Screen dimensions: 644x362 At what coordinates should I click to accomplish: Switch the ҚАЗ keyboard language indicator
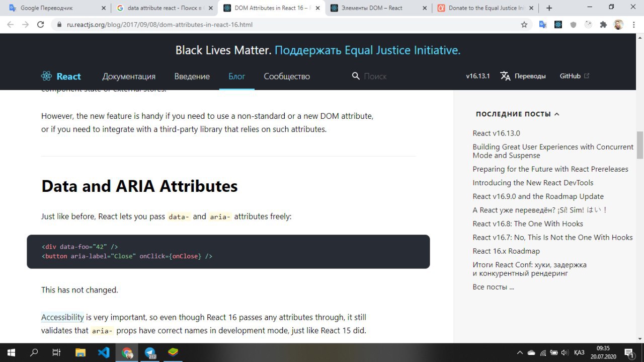coord(579,352)
